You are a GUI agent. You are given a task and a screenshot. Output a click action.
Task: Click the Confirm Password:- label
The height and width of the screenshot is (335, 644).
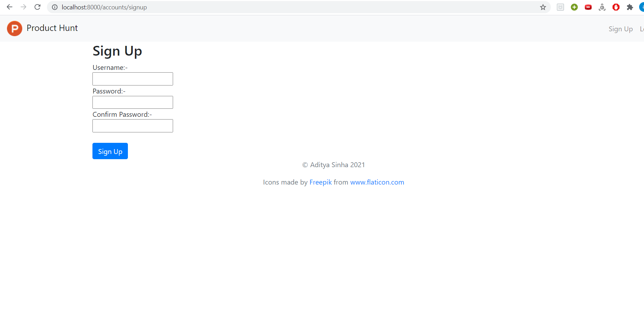(x=122, y=115)
